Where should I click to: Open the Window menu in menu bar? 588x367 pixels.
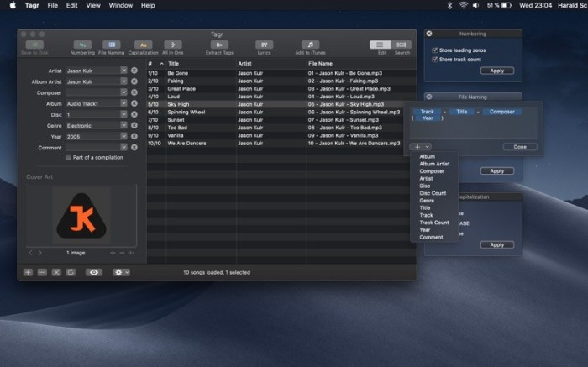click(120, 5)
